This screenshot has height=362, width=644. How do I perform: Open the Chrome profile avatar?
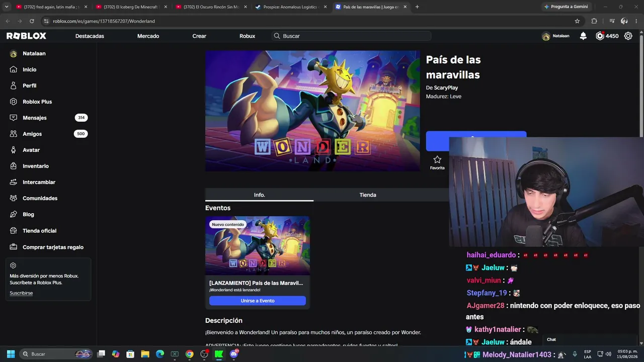point(624,21)
